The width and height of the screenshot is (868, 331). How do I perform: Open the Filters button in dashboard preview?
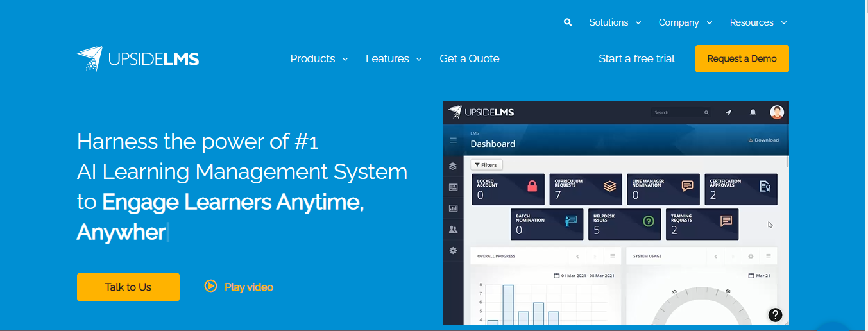[486, 165]
